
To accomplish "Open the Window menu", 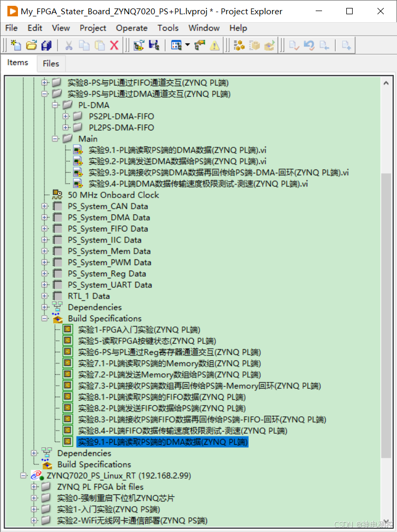I will pyautogui.click(x=204, y=28).
